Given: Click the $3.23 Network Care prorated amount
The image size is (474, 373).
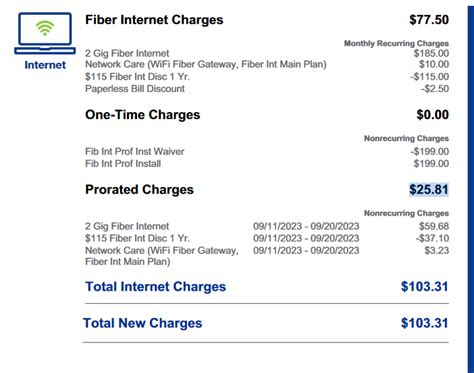Looking at the screenshot, I should tap(437, 250).
